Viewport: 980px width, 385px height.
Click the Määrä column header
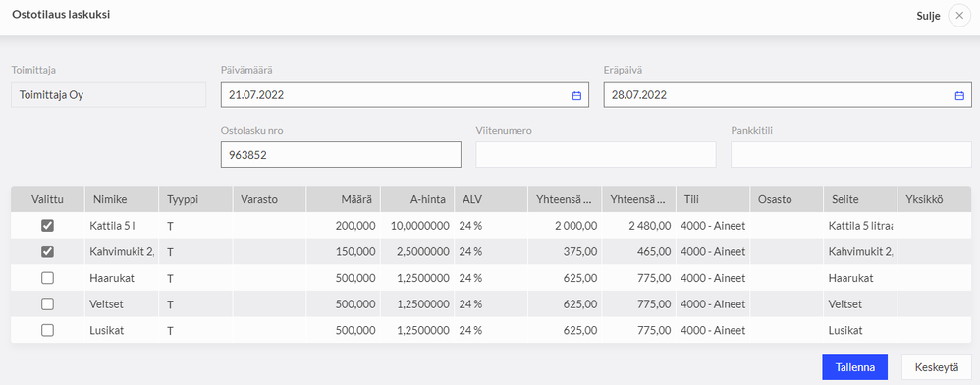click(x=344, y=199)
